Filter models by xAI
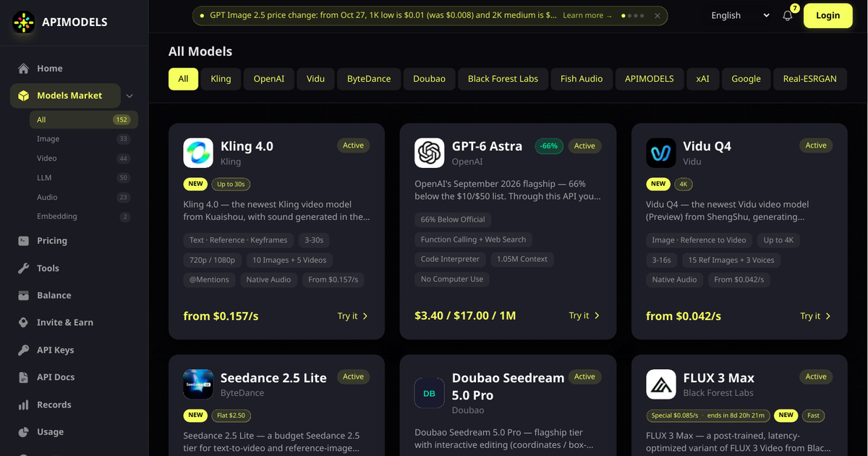The width and height of the screenshot is (868, 456). pos(702,79)
